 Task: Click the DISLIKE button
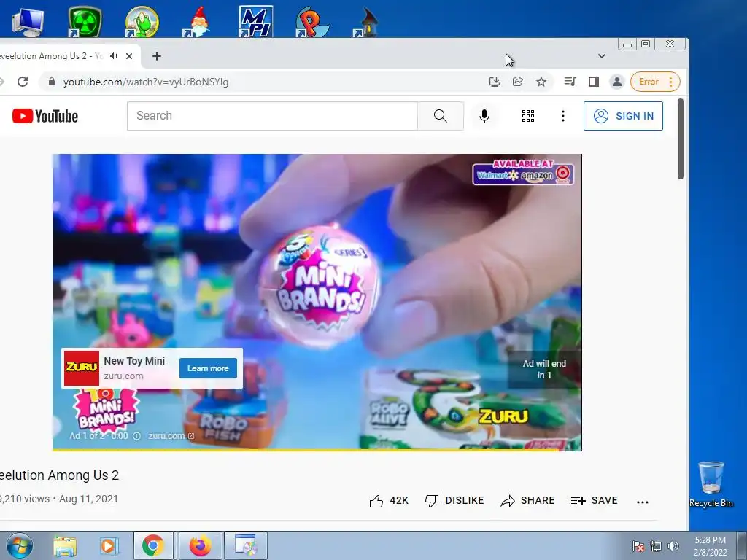454,500
